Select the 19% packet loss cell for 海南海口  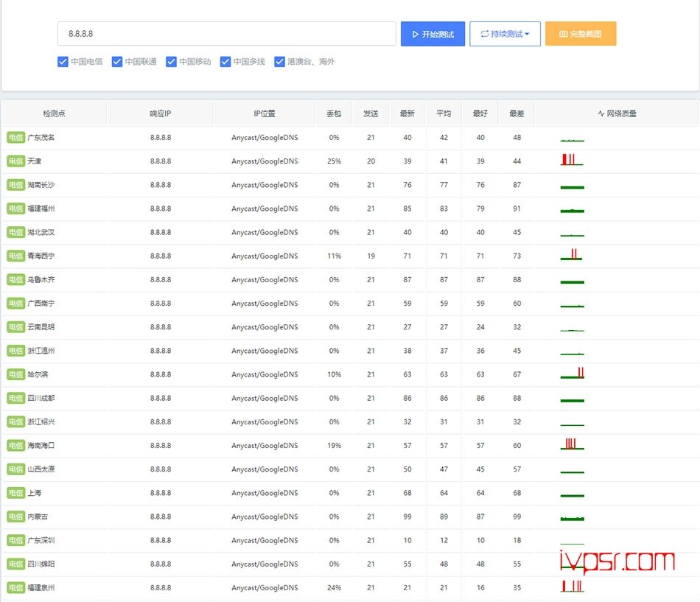tap(334, 445)
